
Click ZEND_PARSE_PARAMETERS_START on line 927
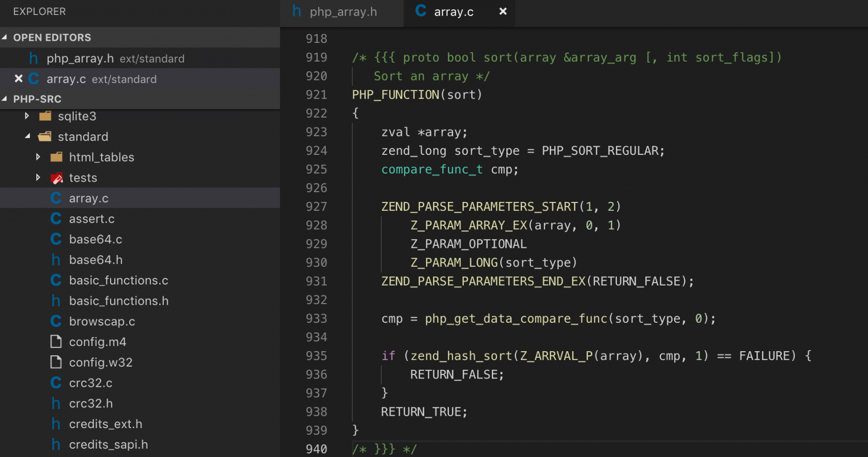pos(479,207)
